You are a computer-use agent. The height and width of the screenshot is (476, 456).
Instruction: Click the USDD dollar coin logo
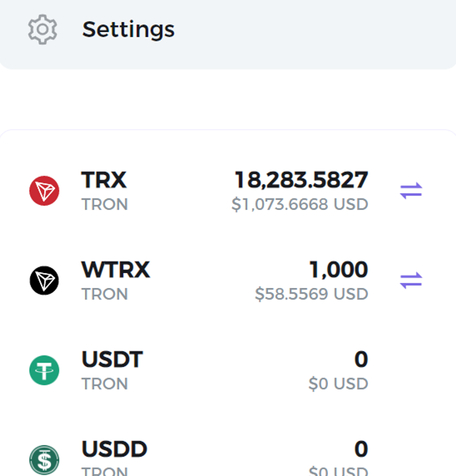click(44, 459)
